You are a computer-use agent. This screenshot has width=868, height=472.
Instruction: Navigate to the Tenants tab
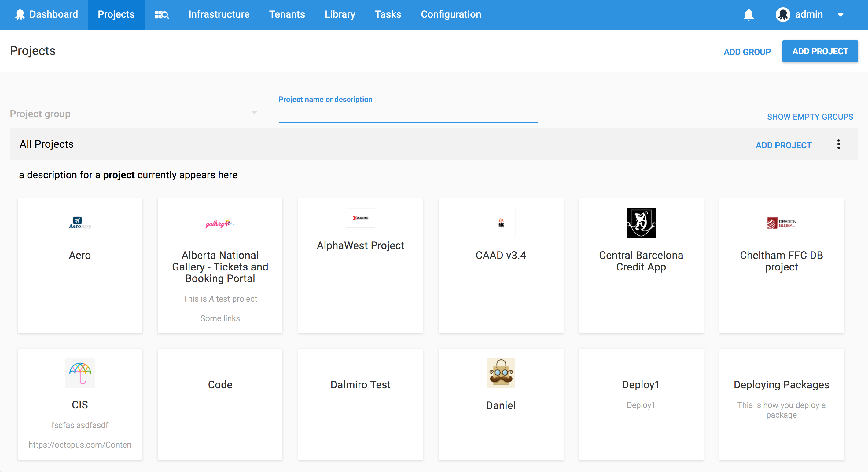[287, 14]
